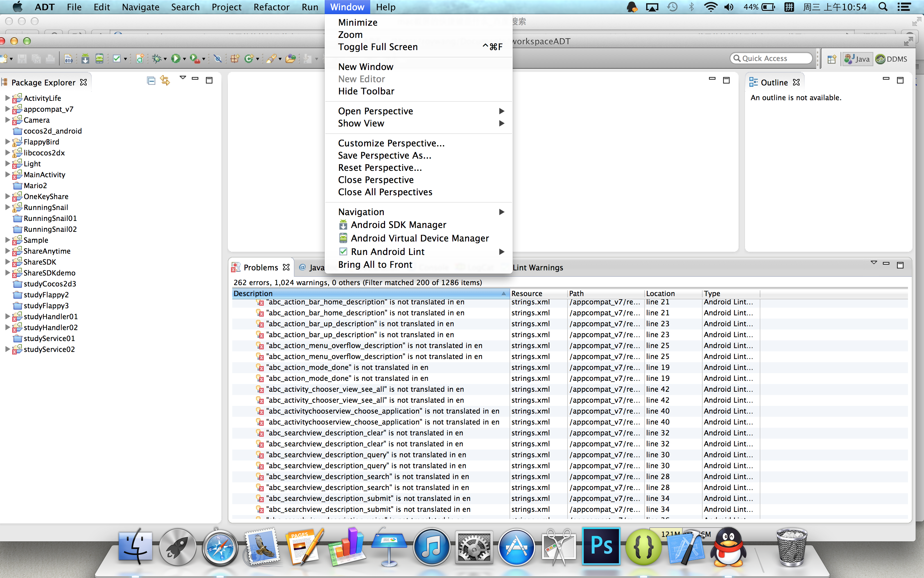This screenshot has height=578, width=924.
Task: Click the Run Android Lint checkmark toolbar icon
Action: point(117,58)
